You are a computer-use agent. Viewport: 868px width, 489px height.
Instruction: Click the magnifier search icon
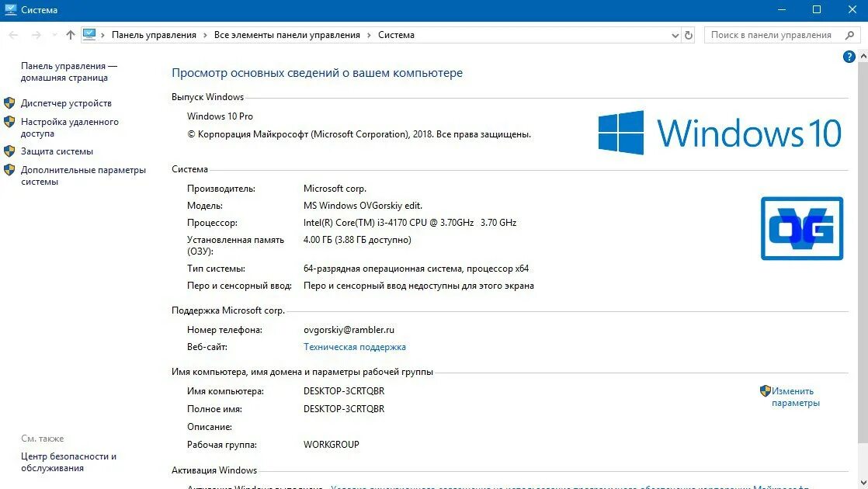click(849, 35)
